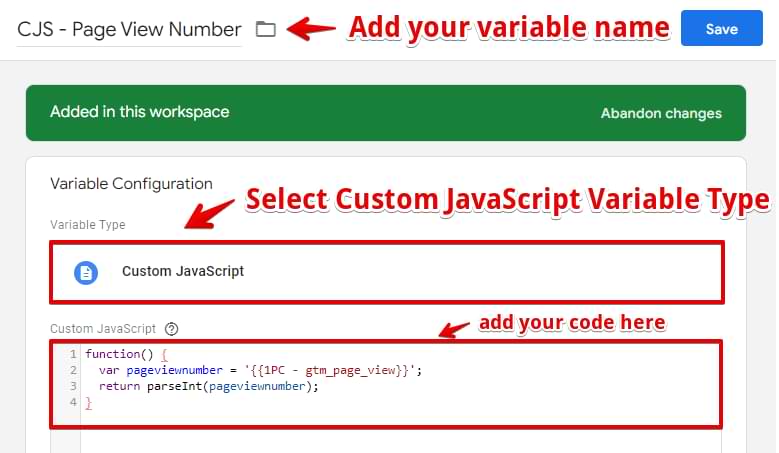Click the Save button

721,28
